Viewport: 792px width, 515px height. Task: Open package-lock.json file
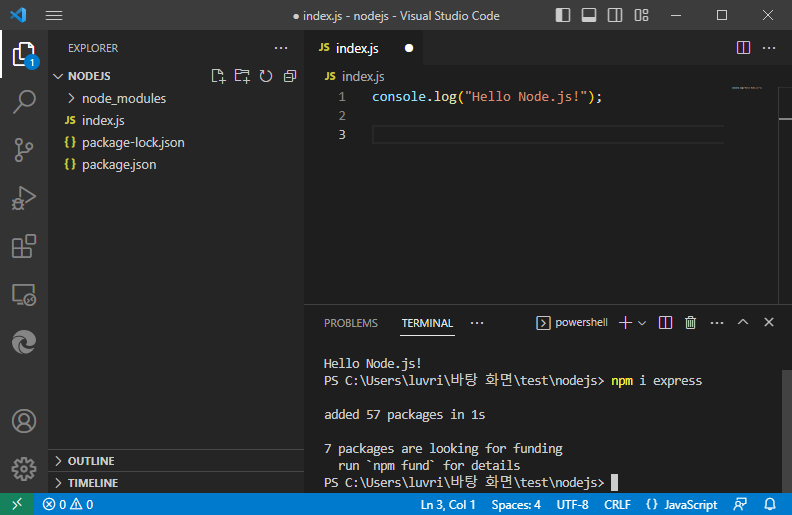tap(133, 143)
